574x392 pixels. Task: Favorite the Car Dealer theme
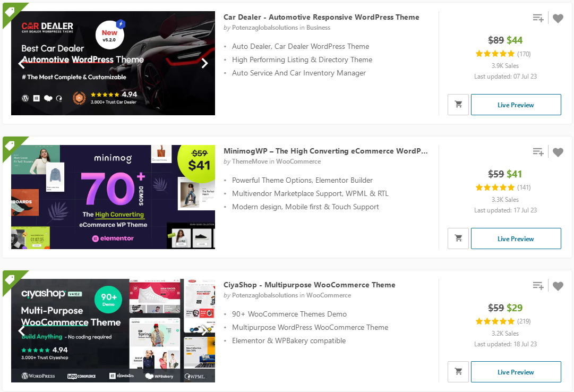[558, 19]
